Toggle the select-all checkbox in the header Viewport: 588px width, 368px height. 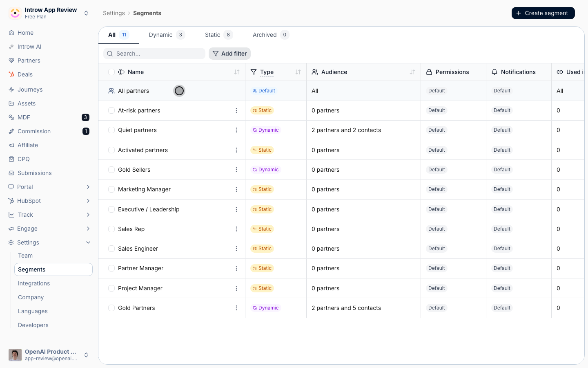click(x=111, y=72)
